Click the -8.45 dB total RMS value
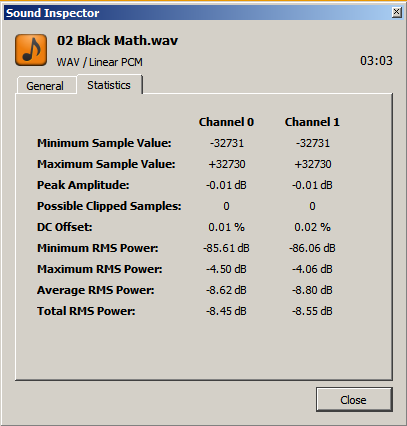 (226, 311)
